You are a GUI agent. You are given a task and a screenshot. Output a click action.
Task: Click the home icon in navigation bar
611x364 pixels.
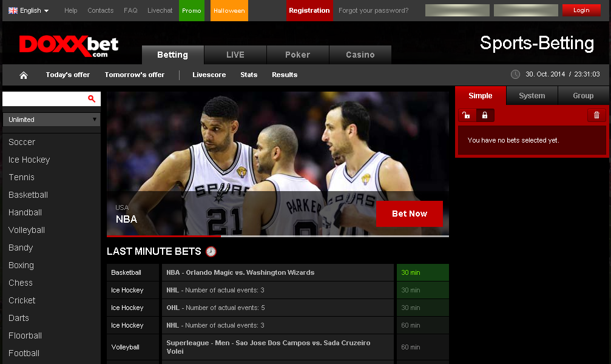point(24,75)
